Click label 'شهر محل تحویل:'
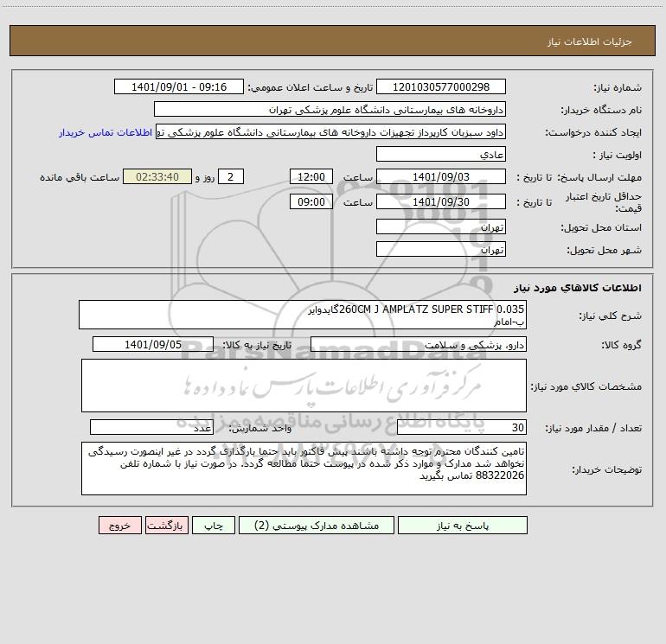This screenshot has width=666, height=644. coord(605,251)
